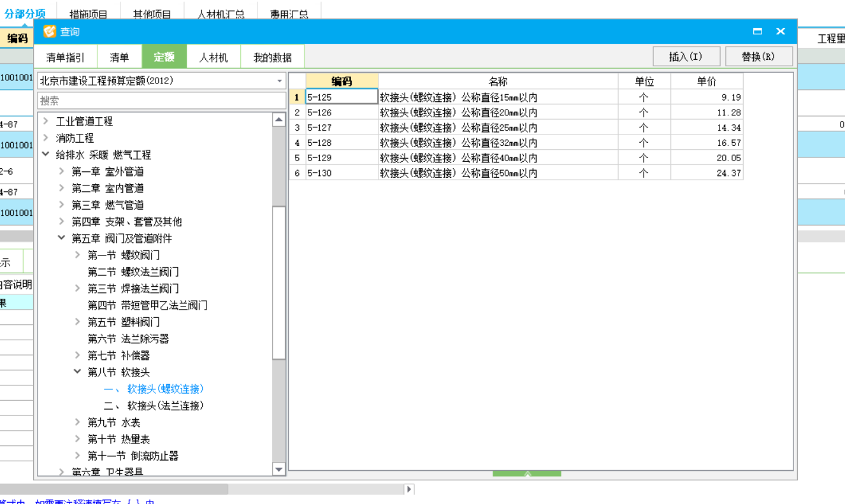Viewport: 845px width, 504px height.
Task: Expand 第七节 补偿器
Action: click(78, 355)
